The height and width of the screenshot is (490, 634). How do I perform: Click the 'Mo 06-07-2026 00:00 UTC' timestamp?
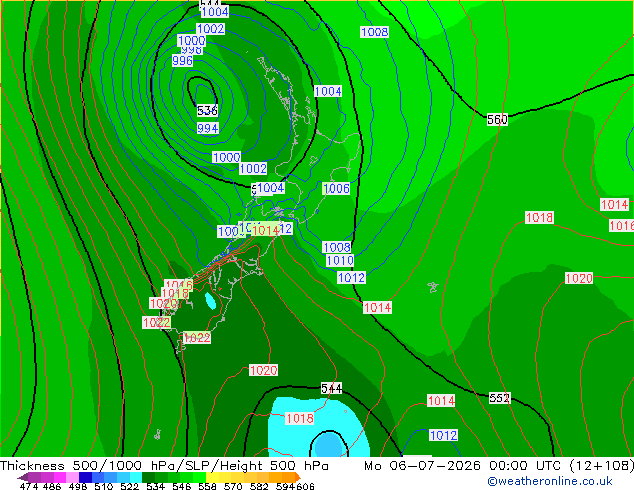point(463,466)
